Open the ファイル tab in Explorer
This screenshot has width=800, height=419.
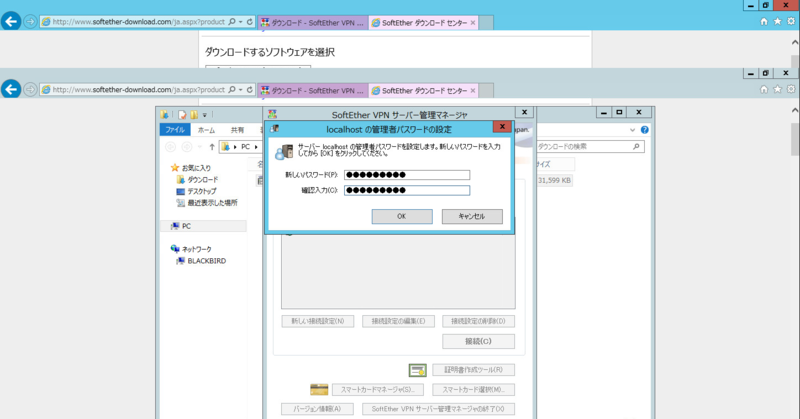pos(175,130)
